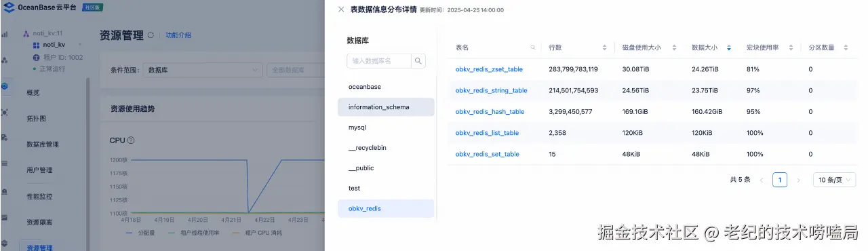Click row count 283,799,783,119 cell
Image resolution: width=868 pixels, height=251 pixels.
point(573,69)
